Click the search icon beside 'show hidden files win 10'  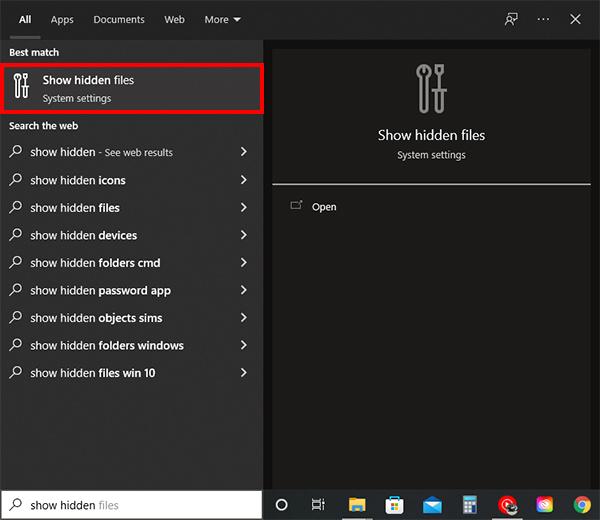pyautogui.click(x=16, y=372)
